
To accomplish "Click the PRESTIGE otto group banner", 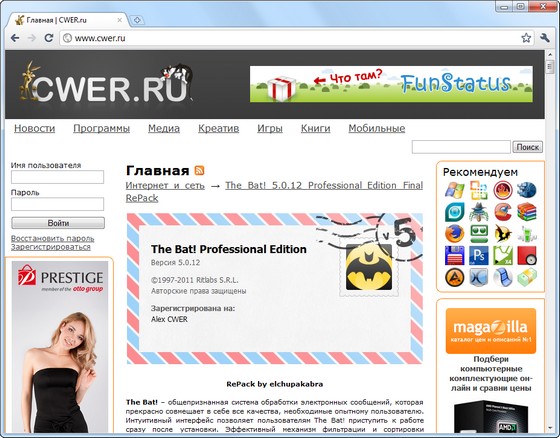I will pos(60,347).
